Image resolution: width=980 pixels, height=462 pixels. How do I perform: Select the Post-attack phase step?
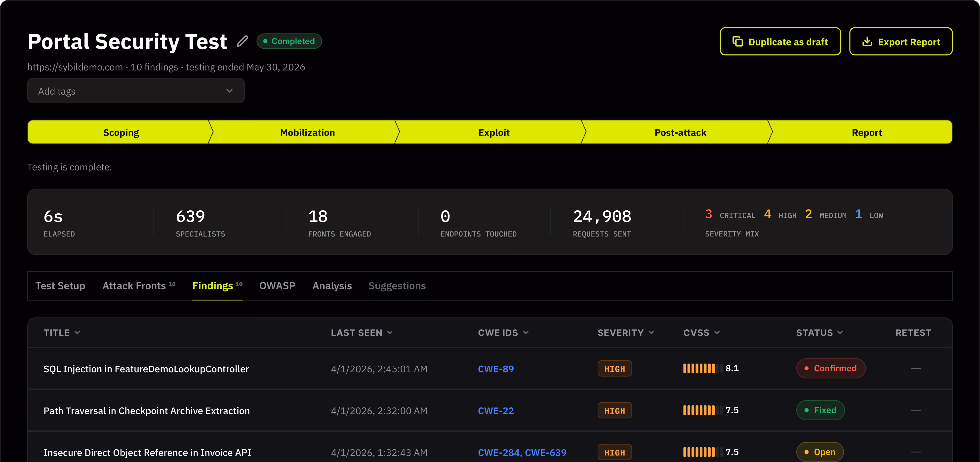[x=680, y=132]
